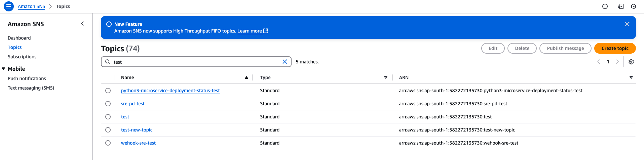Click the Topics (74) heading
Viewport: 644px width, 160px height.
coord(120,49)
